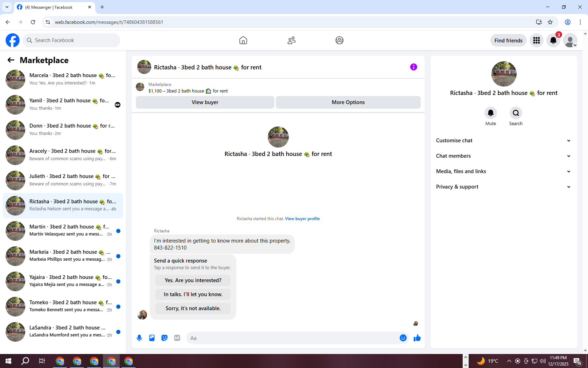This screenshot has height=368, width=588.
Task: Go back using Marketplace back arrow
Action: [x=11, y=60]
